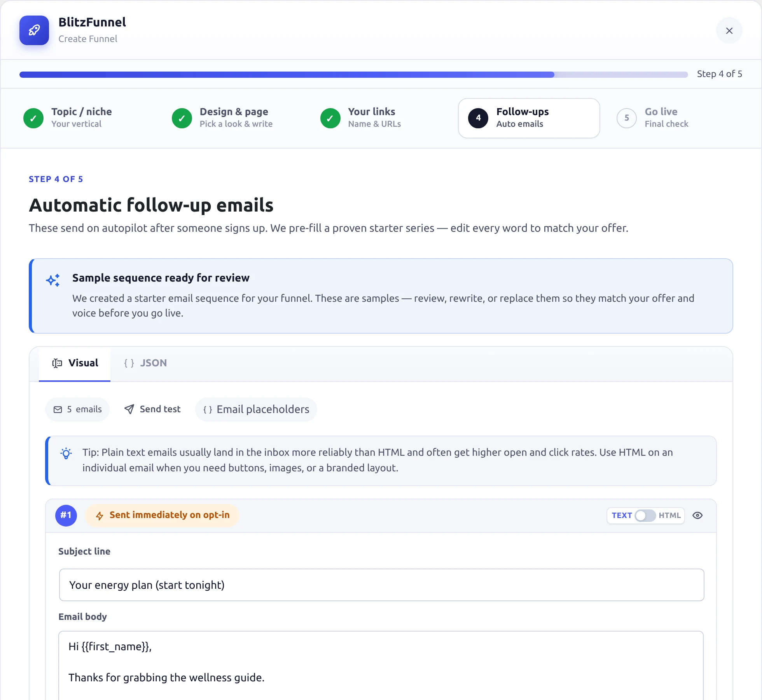Viewport: 762px width, 700px height.
Task: Select the Follow-ups step card
Action: 529,118
